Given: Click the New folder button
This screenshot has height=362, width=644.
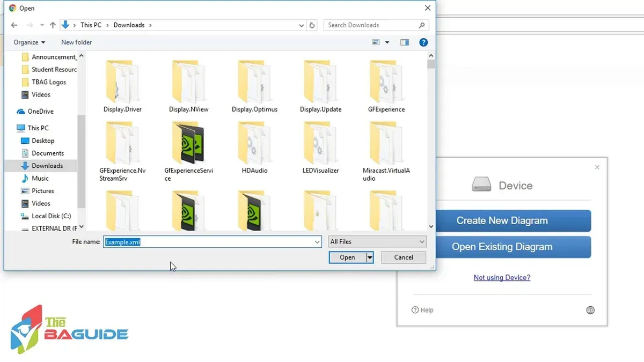Looking at the screenshot, I should click(x=76, y=42).
